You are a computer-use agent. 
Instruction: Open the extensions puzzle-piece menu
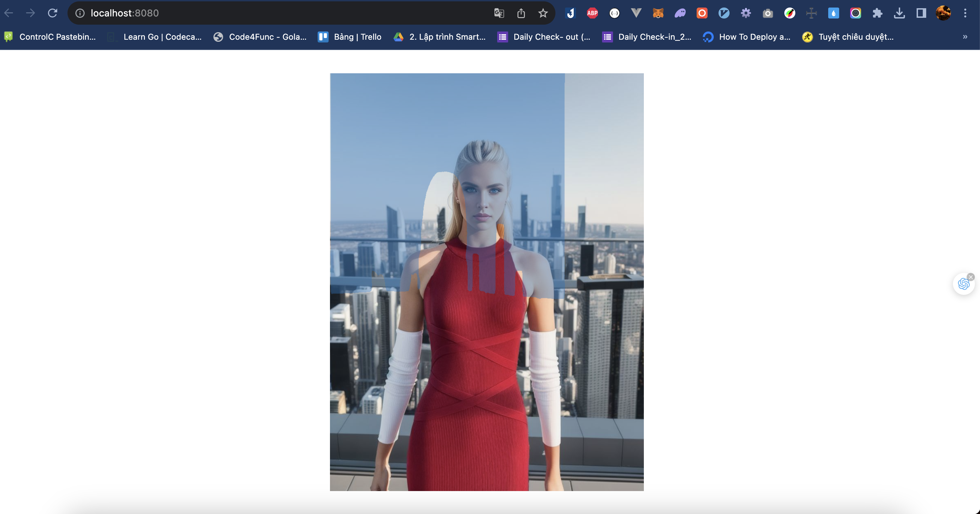[x=878, y=13]
